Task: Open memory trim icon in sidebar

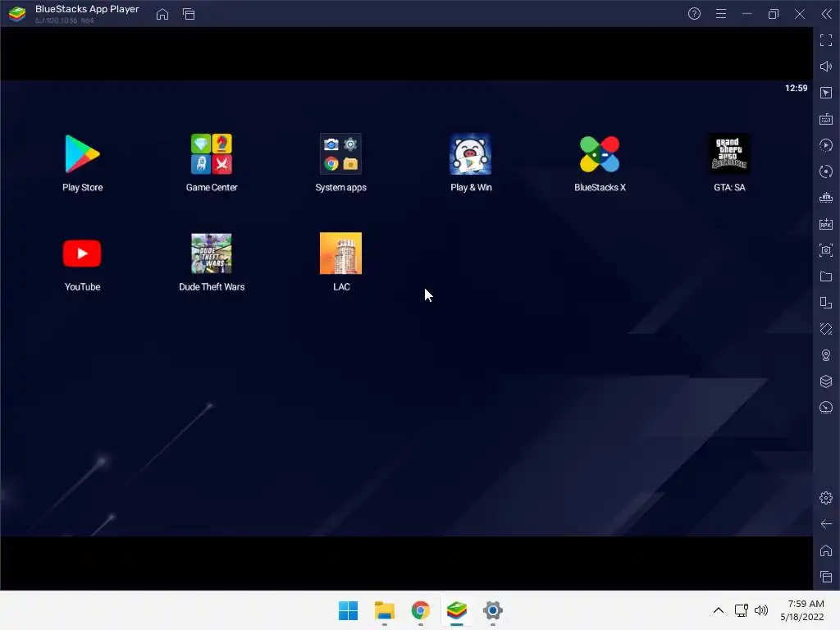Action: [826, 198]
